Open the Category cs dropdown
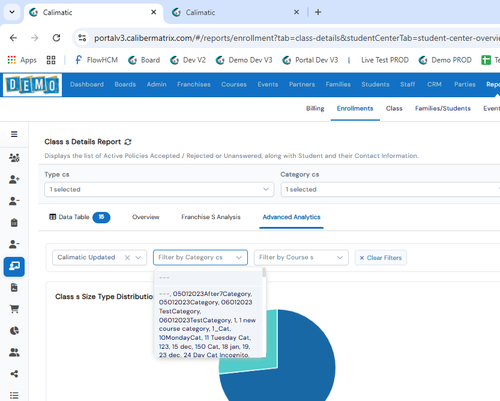 [390, 189]
